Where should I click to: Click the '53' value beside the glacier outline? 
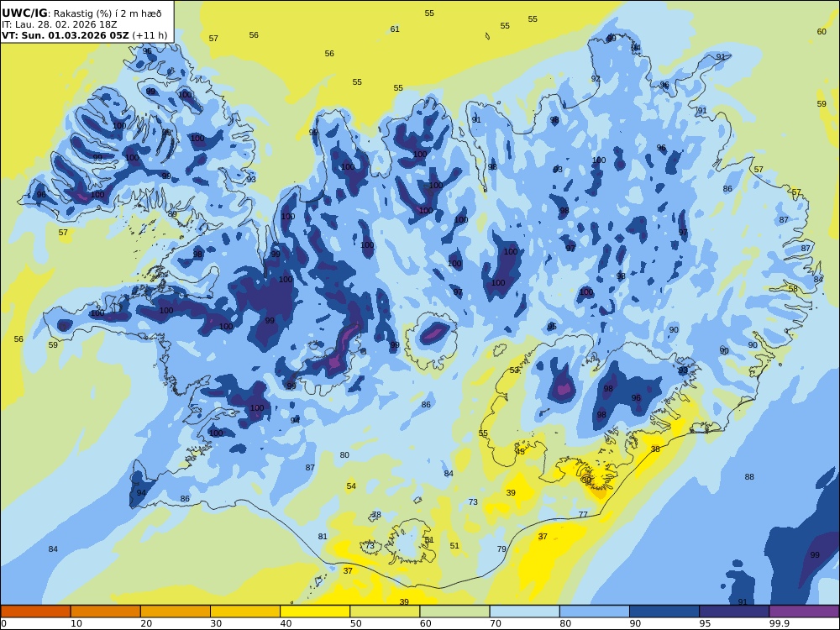(514, 370)
